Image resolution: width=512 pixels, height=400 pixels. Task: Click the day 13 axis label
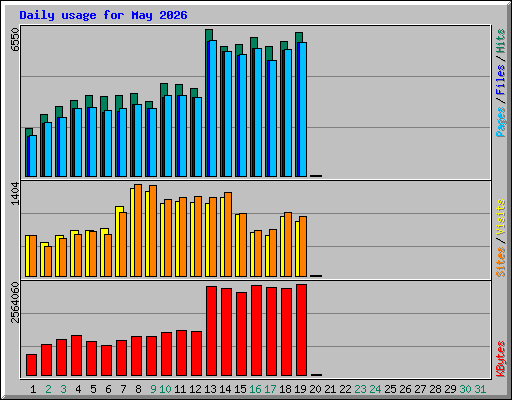210,389
